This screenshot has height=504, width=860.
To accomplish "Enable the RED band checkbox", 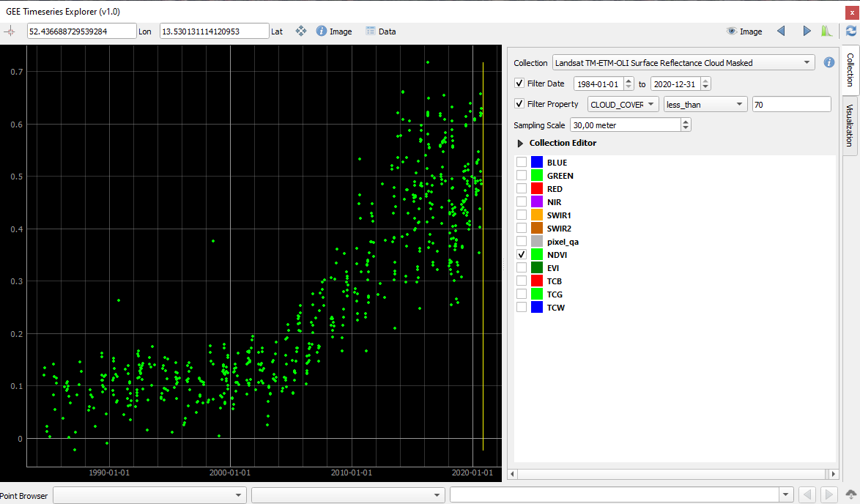I will coord(522,189).
